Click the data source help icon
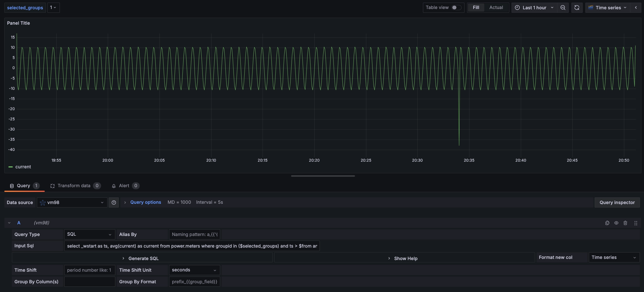This screenshot has height=292, width=644. [114, 203]
